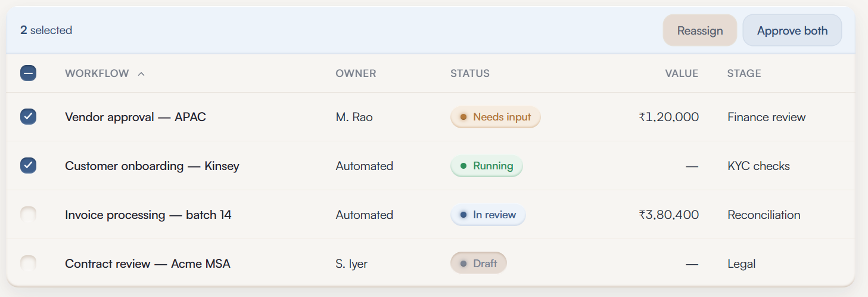Toggle the select-all header checkbox
This screenshot has width=868, height=297.
[28, 73]
